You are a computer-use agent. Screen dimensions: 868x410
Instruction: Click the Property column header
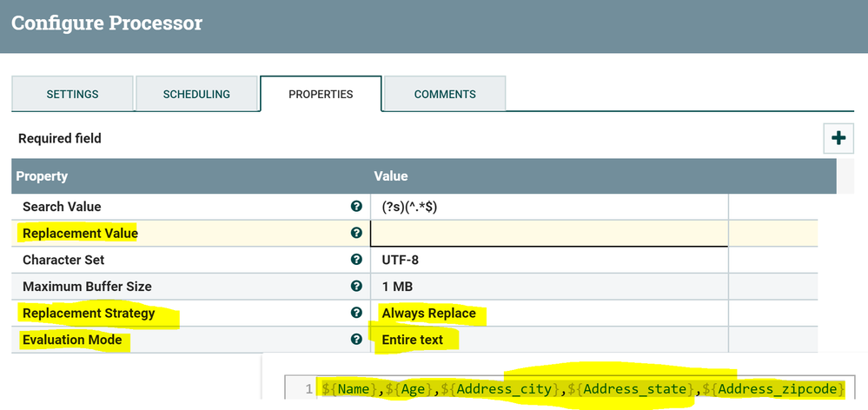click(42, 176)
